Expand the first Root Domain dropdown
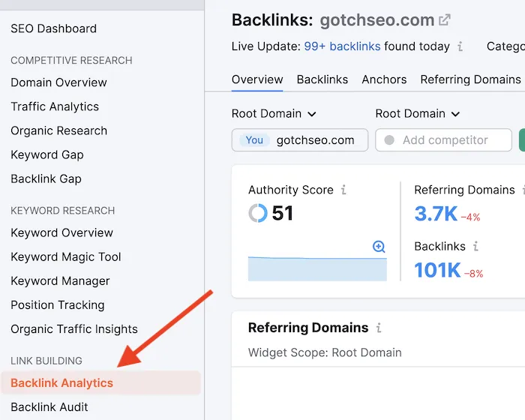Screen dimensions: 525x420 (274, 114)
